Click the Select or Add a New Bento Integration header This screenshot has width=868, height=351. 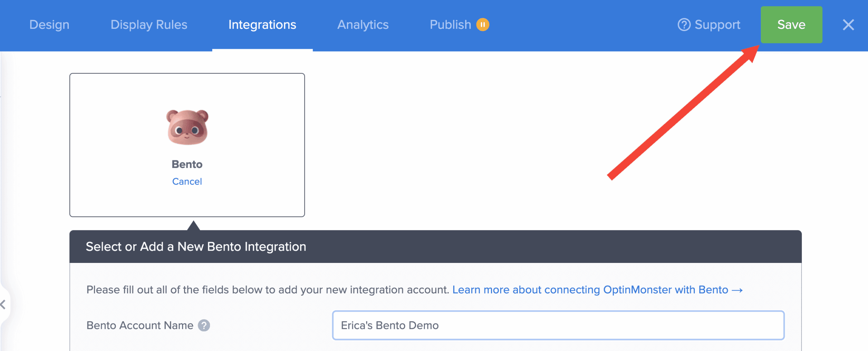click(x=196, y=247)
